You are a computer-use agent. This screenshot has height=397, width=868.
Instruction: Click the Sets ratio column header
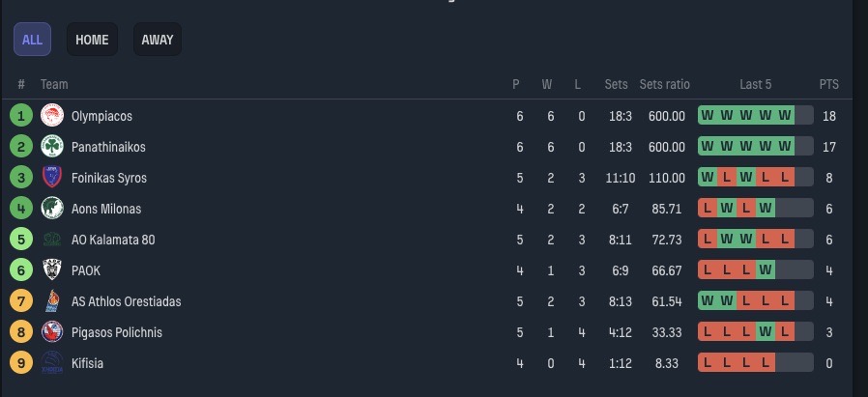click(665, 84)
